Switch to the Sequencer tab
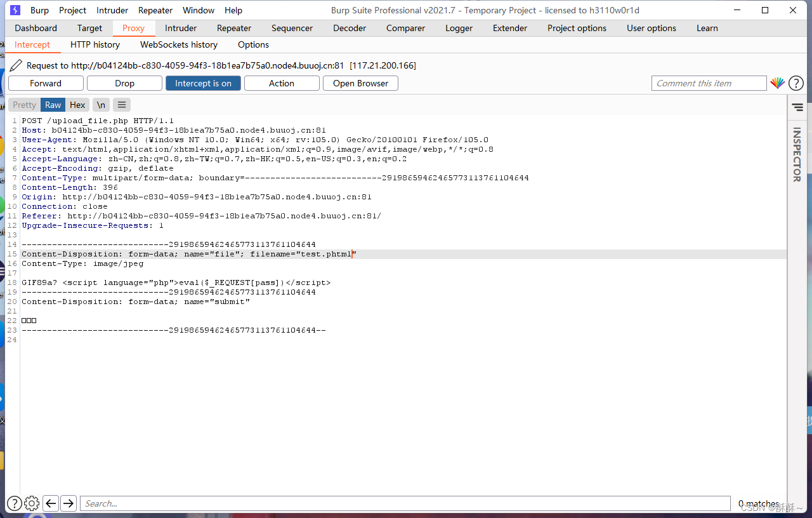This screenshot has width=812, height=518. click(292, 28)
